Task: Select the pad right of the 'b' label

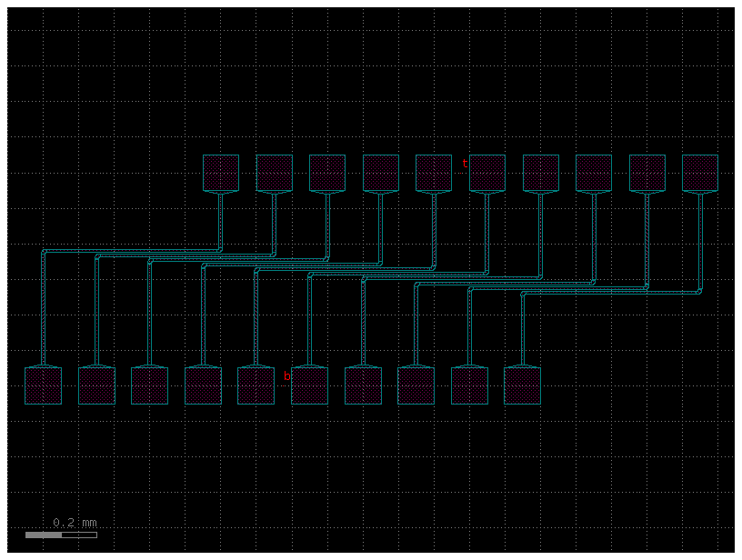Action: pyautogui.click(x=310, y=384)
